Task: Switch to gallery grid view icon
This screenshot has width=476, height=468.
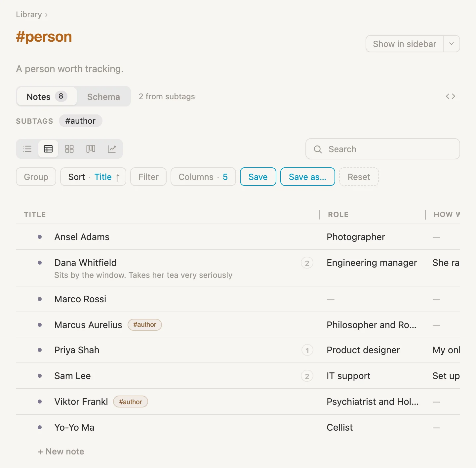Action: pyautogui.click(x=69, y=149)
